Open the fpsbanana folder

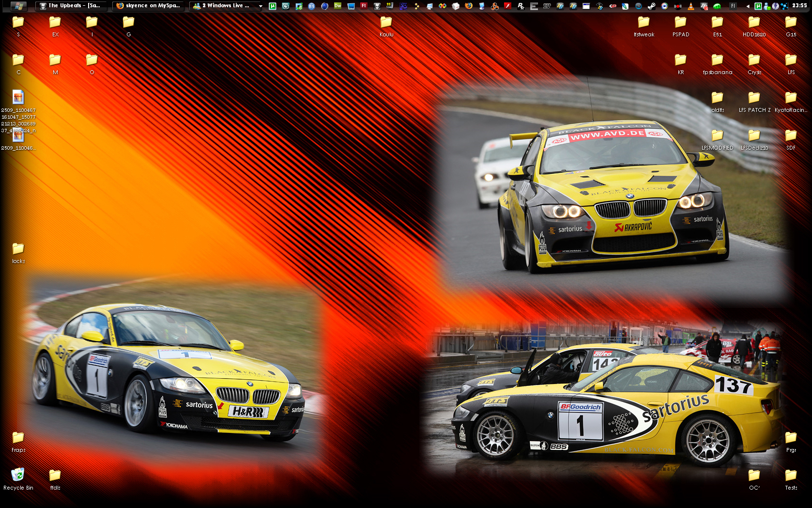click(718, 63)
